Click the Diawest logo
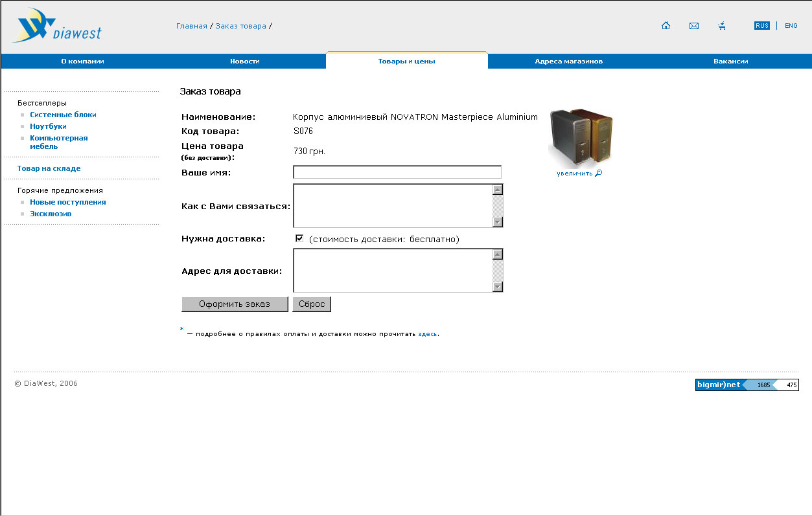The image size is (812, 516). pos(57,26)
